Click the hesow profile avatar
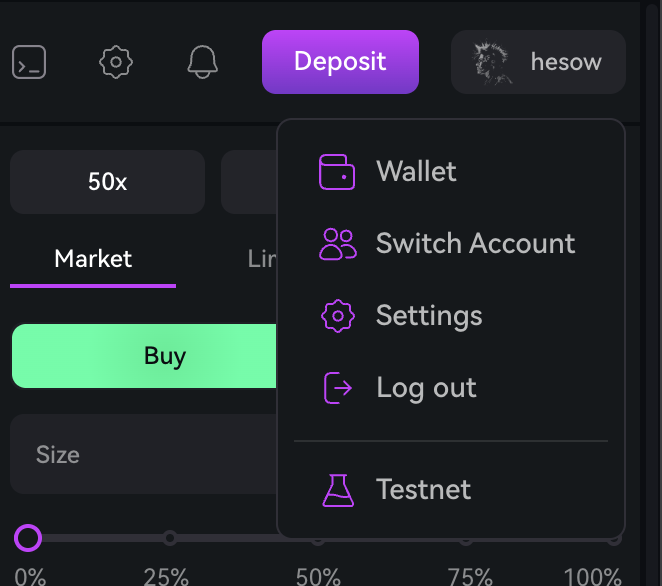662x586 pixels. (492, 62)
